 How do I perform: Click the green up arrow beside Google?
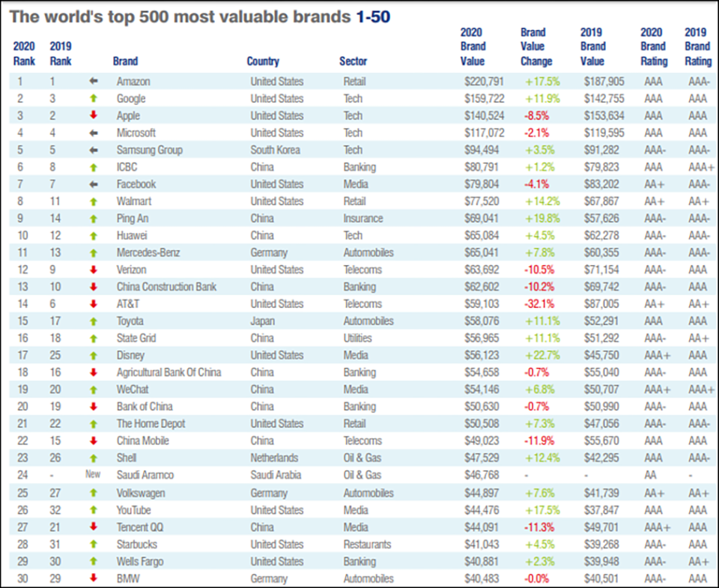pyautogui.click(x=94, y=98)
